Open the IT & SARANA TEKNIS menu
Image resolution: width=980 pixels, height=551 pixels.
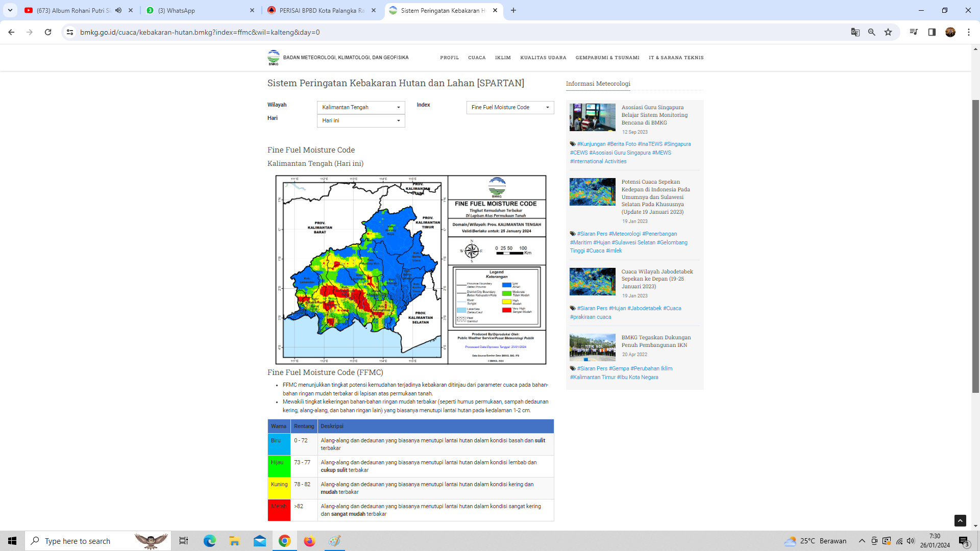[676, 58]
